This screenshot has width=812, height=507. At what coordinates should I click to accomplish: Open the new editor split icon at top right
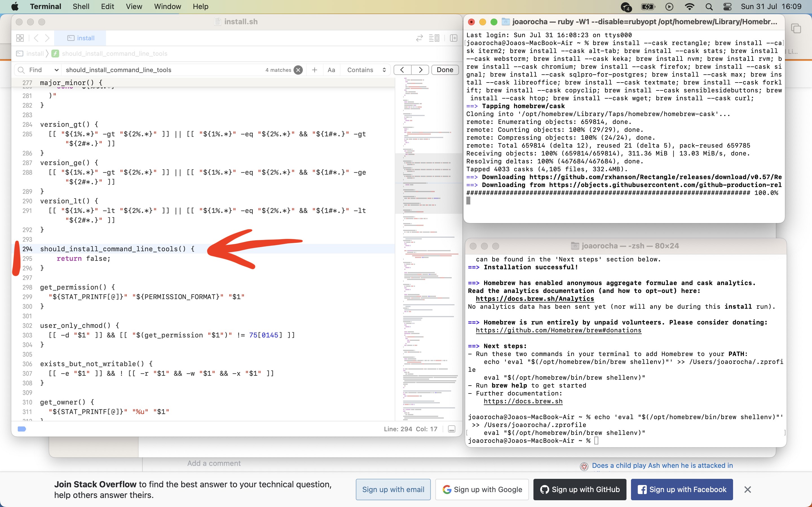[x=454, y=38]
